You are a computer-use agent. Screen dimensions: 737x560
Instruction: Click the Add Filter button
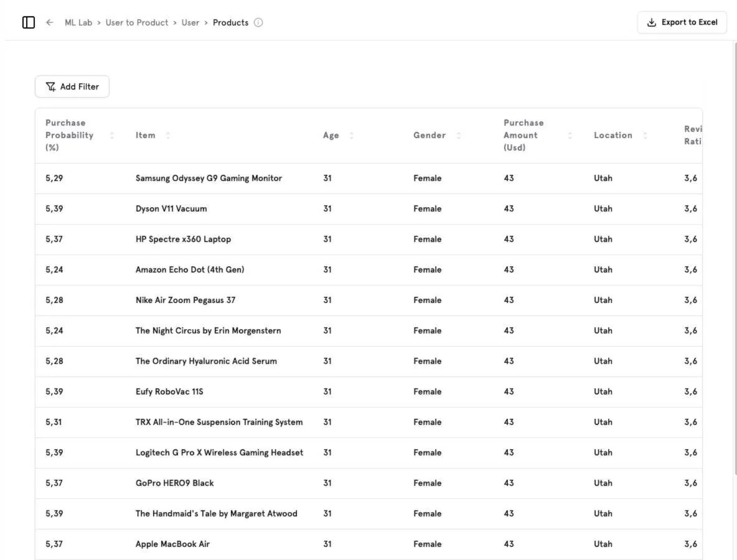(72, 86)
